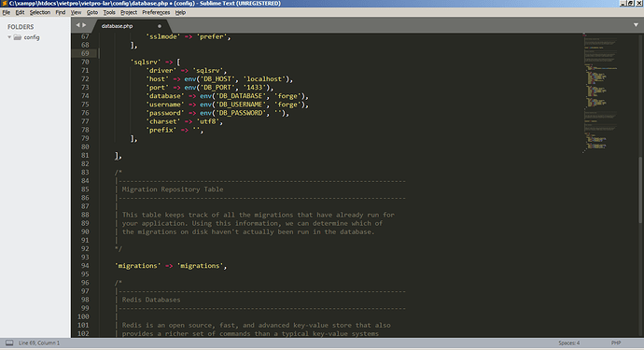Click the '1433' port value
The image size is (644, 350).
pyautogui.click(x=255, y=88)
